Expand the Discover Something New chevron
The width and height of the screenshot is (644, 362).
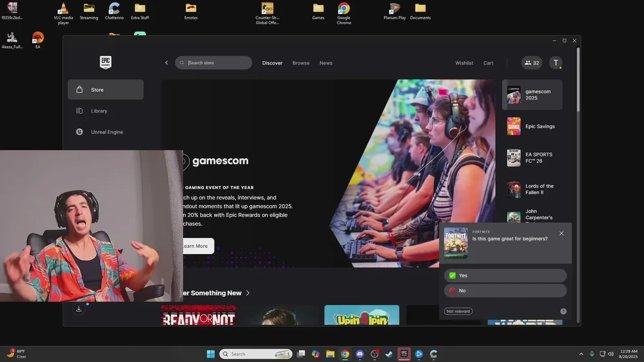pyautogui.click(x=248, y=293)
